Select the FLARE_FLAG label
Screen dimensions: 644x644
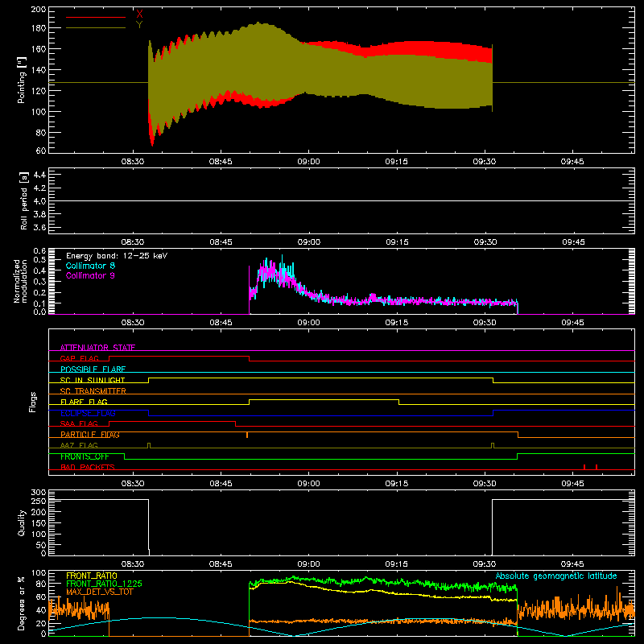pos(84,402)
